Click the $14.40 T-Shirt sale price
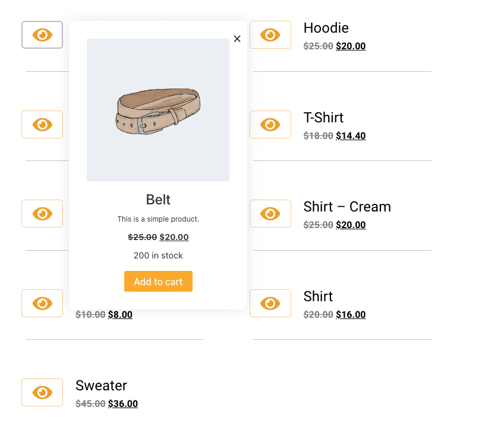Image resolution: width=504 pixels, height=423 pixels. coord(351,136)
